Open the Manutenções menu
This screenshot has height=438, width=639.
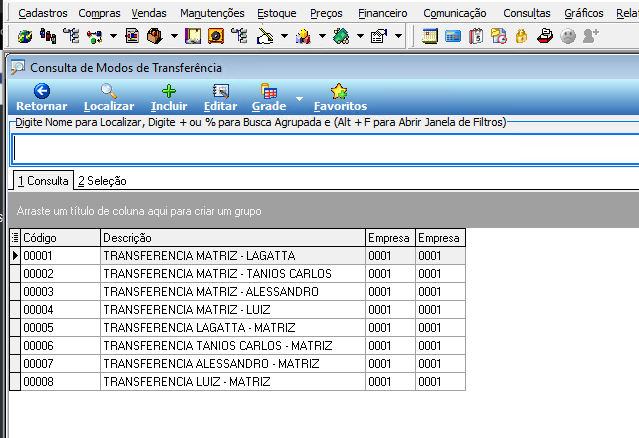(212, 13)
